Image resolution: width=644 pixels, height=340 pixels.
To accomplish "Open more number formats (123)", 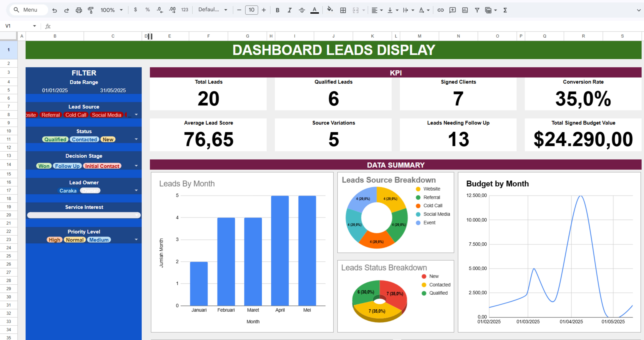I will (185, 10).
